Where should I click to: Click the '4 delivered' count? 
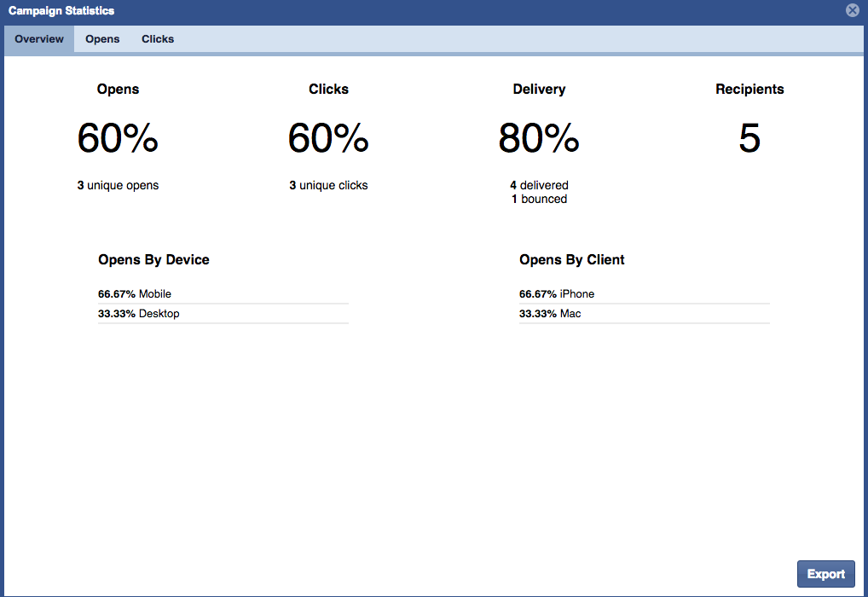[539, 185]
